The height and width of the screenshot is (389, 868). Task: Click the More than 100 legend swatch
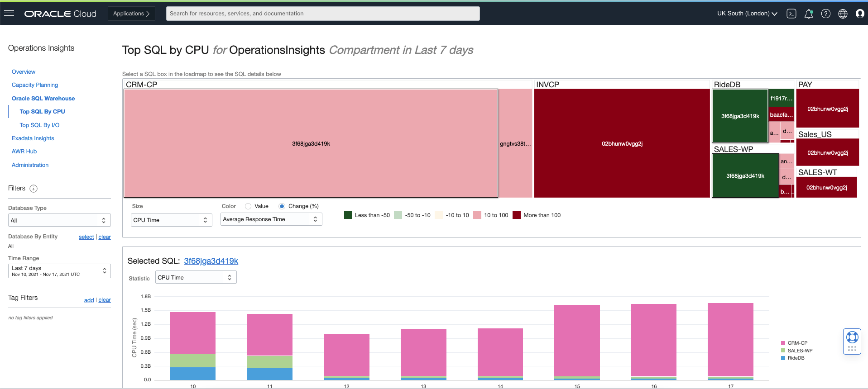coord(517,215)
